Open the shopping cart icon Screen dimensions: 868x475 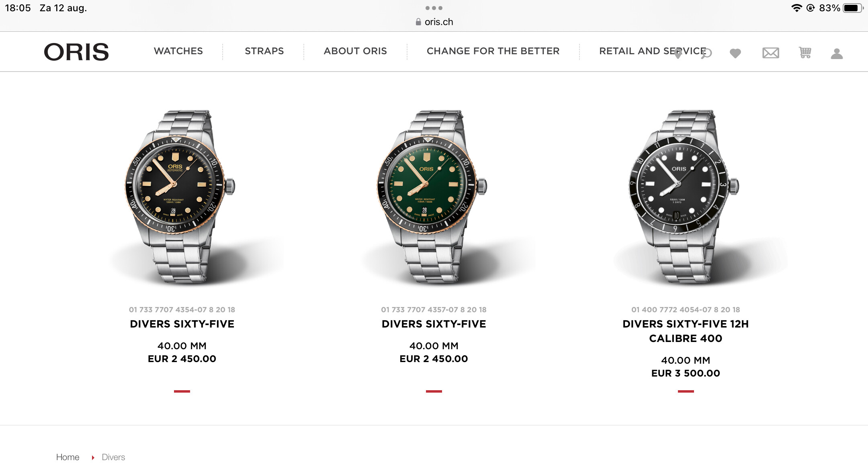point(805,53)
